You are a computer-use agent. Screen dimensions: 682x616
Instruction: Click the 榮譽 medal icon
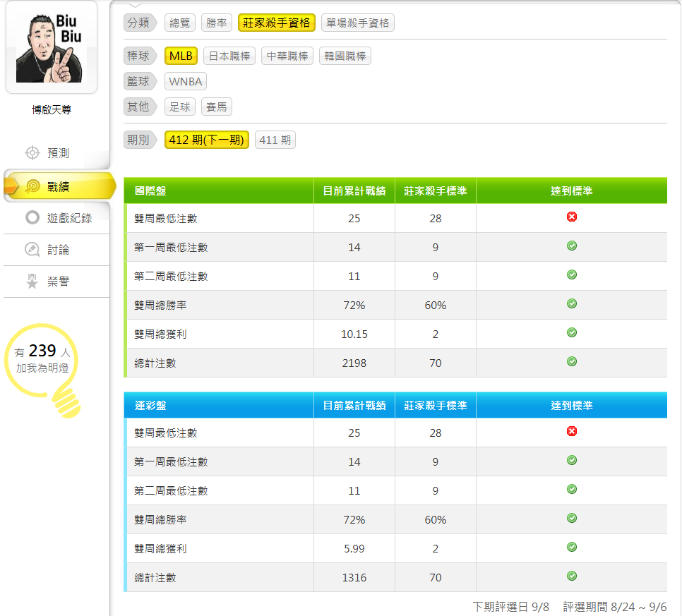[x=32, y=282]
